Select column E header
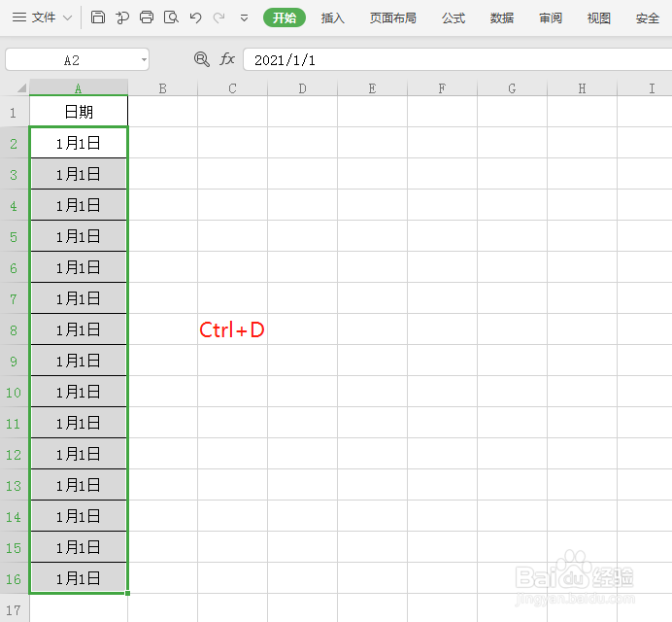The width and height of the screenshot is (672, 622). [x=372, y=88]
